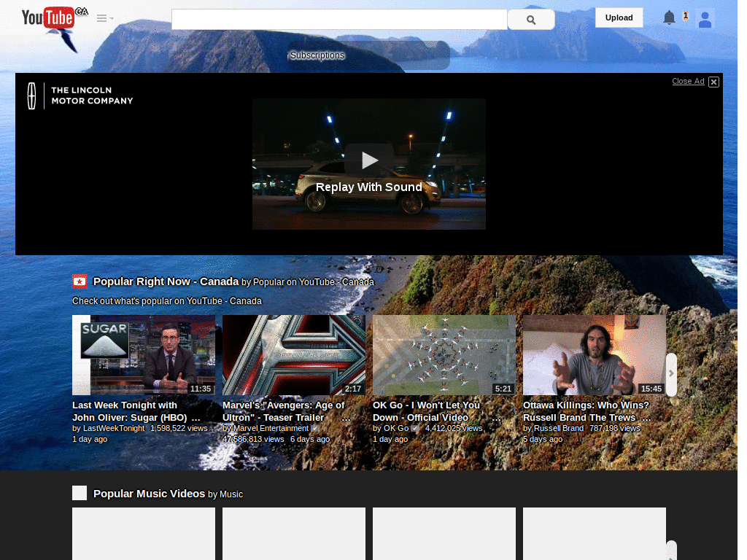Open the Subscriptions tab
Viewport: 747px width, 560px height.
pos(317,55)
